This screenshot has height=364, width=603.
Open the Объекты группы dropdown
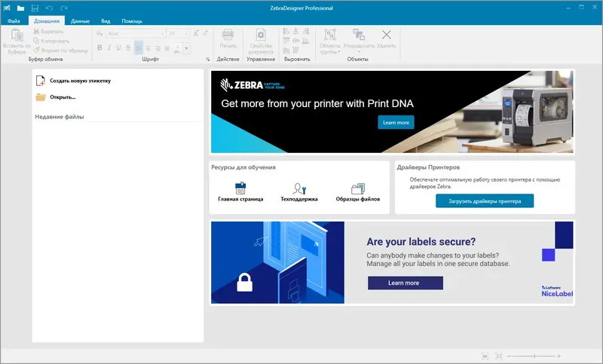[330, 41]
